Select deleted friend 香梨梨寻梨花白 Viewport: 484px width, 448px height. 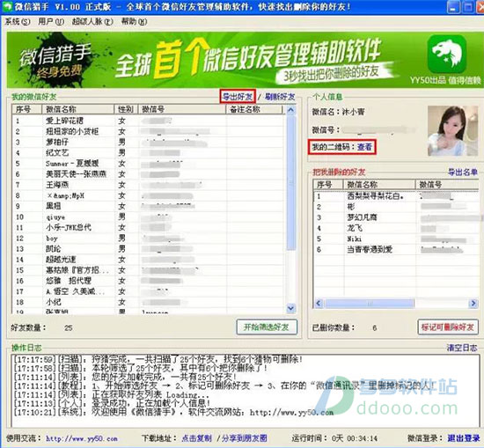tap(396, 196)
